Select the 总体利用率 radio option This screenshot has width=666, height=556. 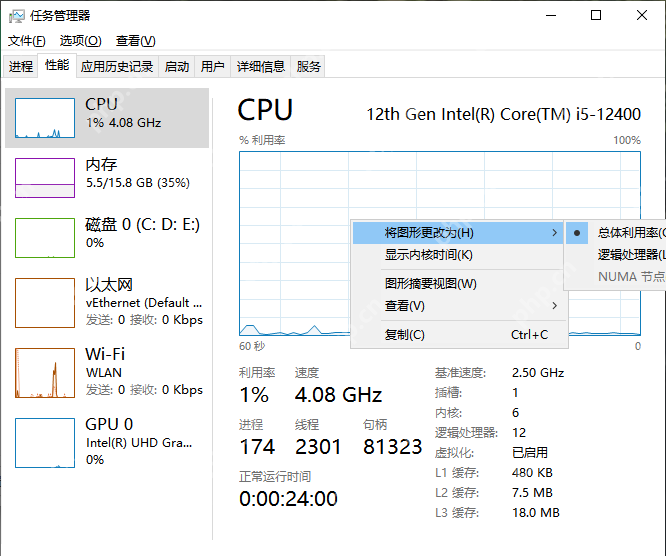616,233
